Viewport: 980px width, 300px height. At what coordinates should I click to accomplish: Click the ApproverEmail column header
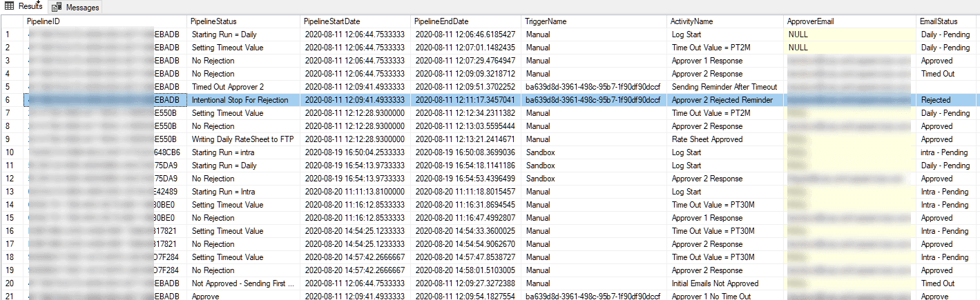point(811,21)
